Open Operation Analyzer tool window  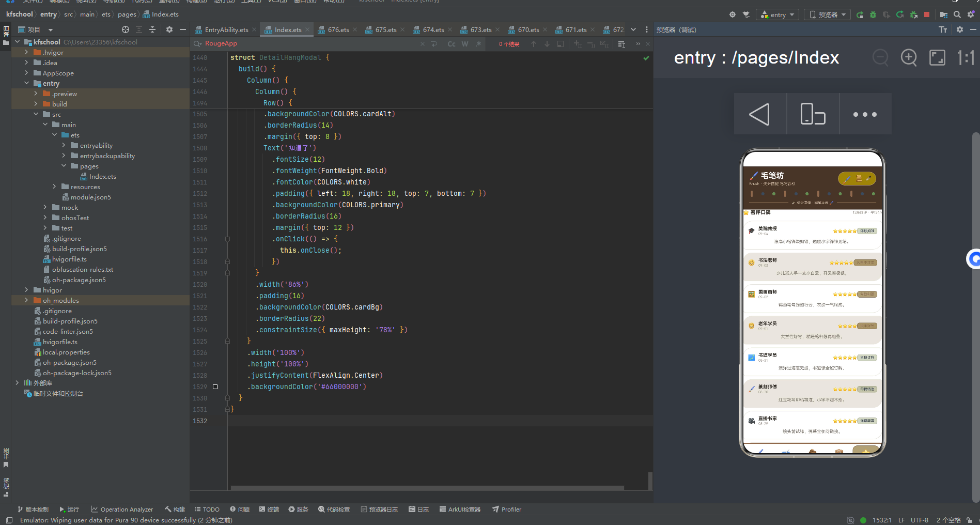122,509
